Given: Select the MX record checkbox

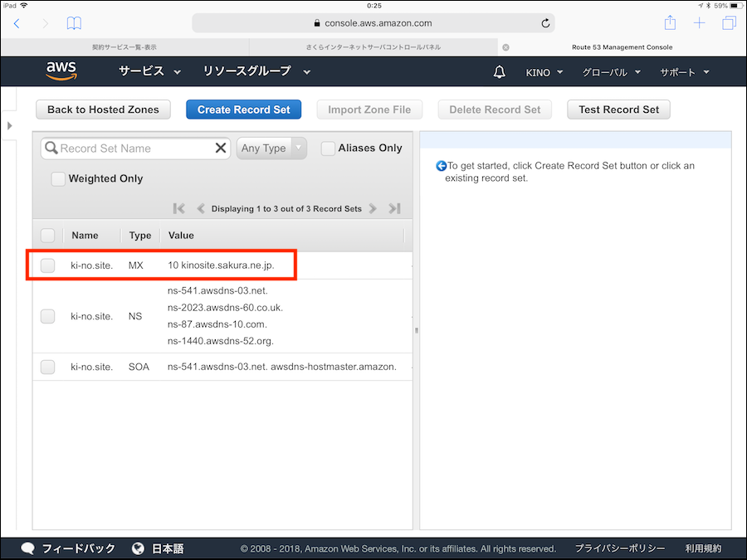Looking at the screenshot, I should tap(48, 265).
